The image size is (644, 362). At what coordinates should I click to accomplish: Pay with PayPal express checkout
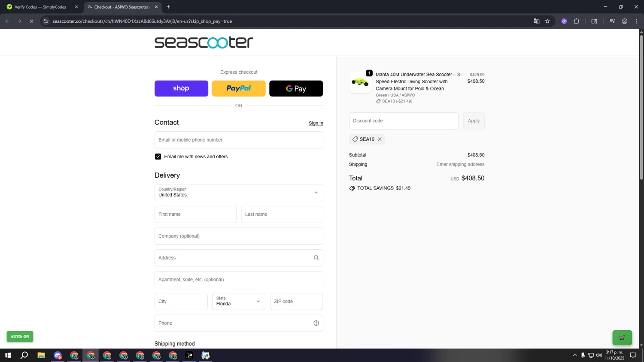(239, 88)
